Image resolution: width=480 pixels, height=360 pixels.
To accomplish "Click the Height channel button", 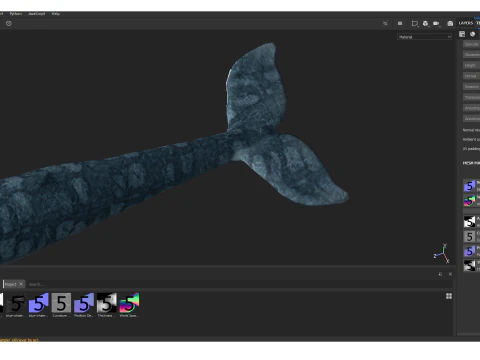I will (472, 65).
